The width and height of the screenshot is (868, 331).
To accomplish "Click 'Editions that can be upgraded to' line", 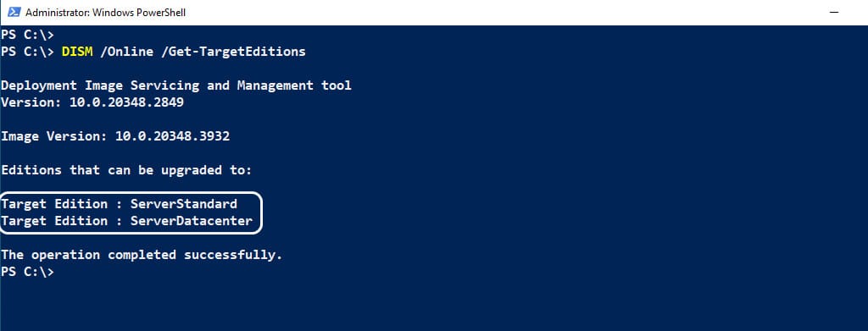I will (126, 170).
